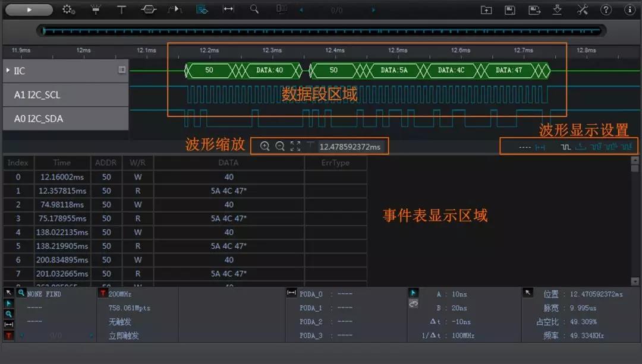The height and width of the screenshot is (364, 642).
Task: Click the ErrType column header
Action: [x=335, y=163]
